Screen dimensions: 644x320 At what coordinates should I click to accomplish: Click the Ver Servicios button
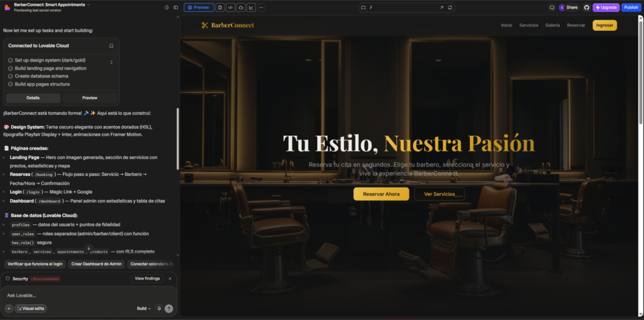tap(440, 194)
